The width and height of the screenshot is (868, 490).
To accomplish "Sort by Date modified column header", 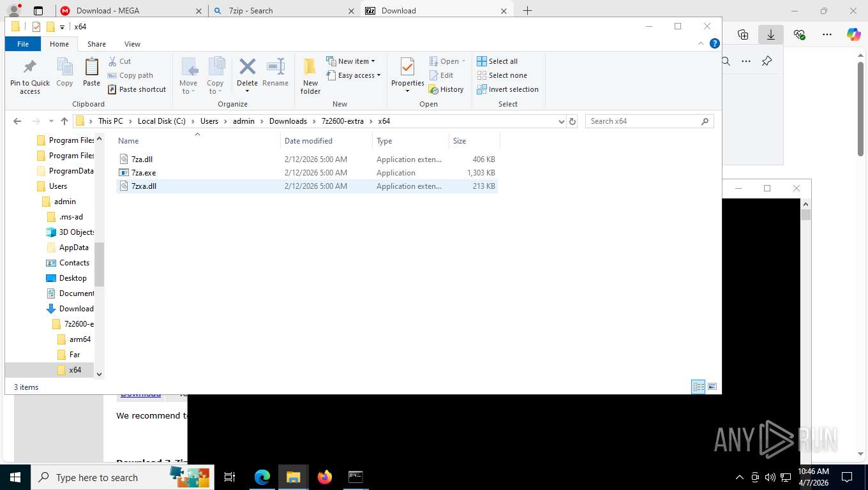I will pyautogui.click(x=308, y=141).
